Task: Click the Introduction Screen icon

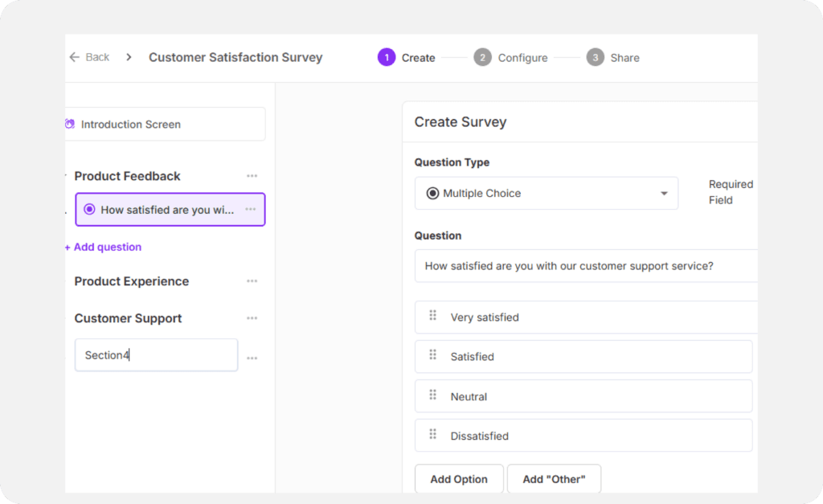Action: point(70,125)
